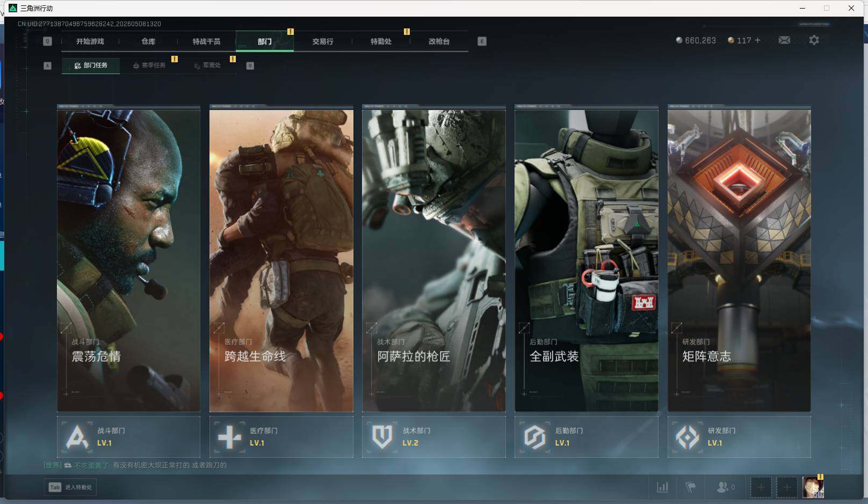This screenshot has width=868, height=504.
Task: Click the 117 gold coin balance
Action: pyautogui.click(x=739, y=40)
